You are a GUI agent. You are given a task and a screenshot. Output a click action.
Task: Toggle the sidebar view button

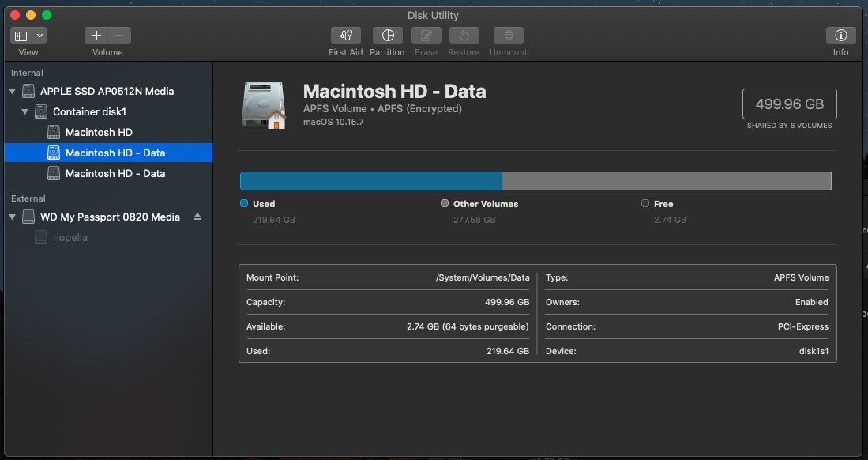click(x=21, y=36)
